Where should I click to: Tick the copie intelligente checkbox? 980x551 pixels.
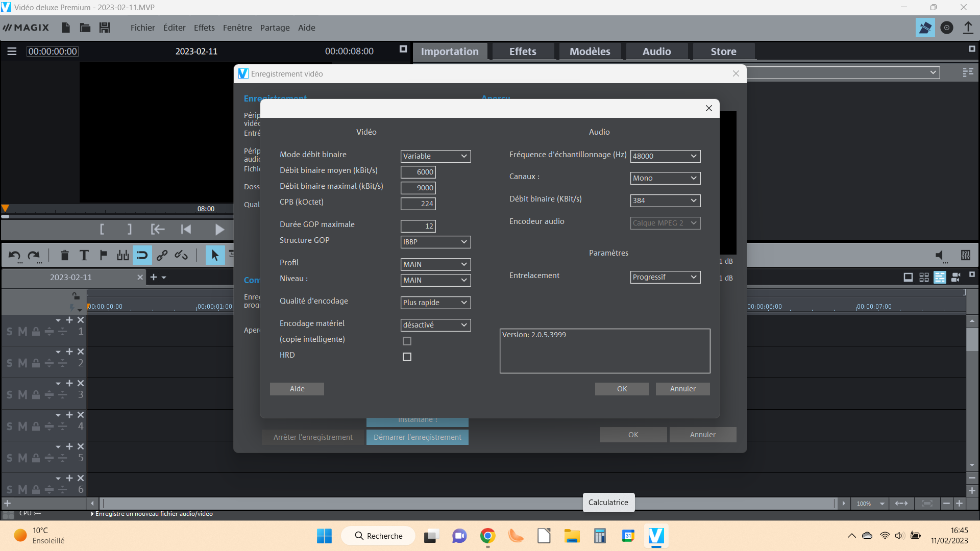click(x=407, y=341)
